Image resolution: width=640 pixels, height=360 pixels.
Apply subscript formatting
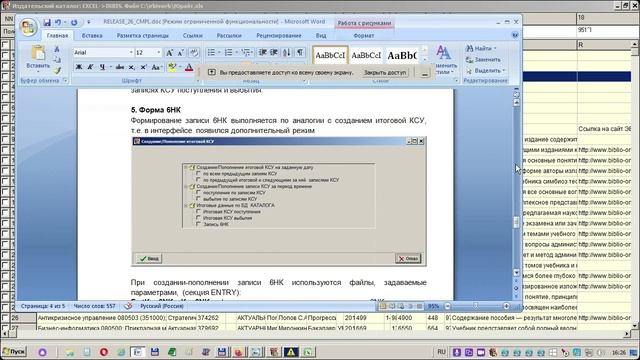131,67
